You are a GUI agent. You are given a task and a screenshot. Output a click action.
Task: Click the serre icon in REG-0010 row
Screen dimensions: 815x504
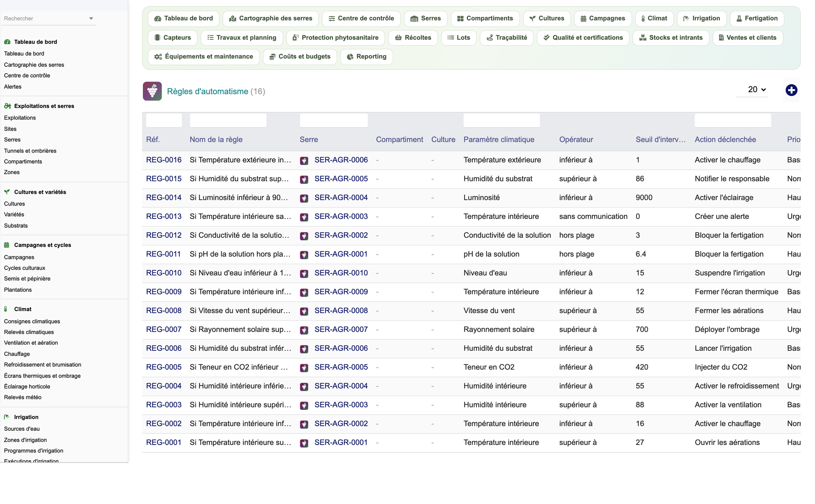(x=304, y=273)
